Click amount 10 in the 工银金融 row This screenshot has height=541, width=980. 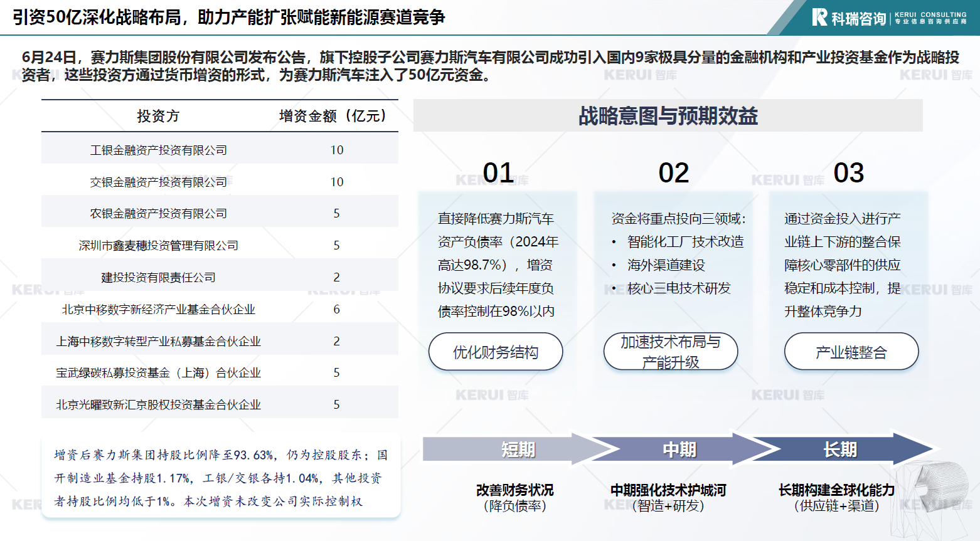click(337, 150)
